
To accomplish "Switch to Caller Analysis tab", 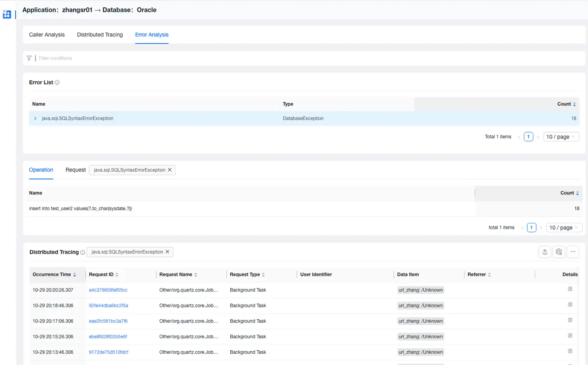I will pos(47,35).
